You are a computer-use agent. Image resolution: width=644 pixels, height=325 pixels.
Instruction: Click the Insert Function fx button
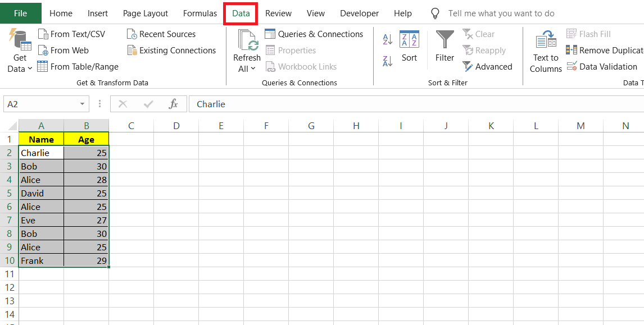(173, 104)
